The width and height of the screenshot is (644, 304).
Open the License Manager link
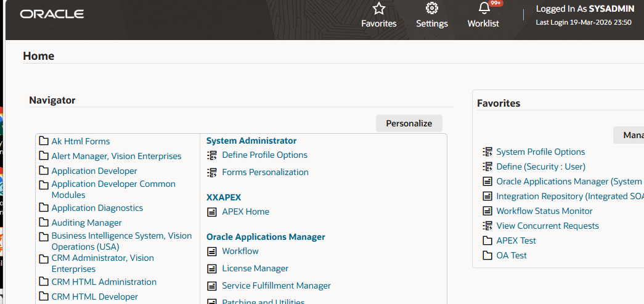pos(255,268)
